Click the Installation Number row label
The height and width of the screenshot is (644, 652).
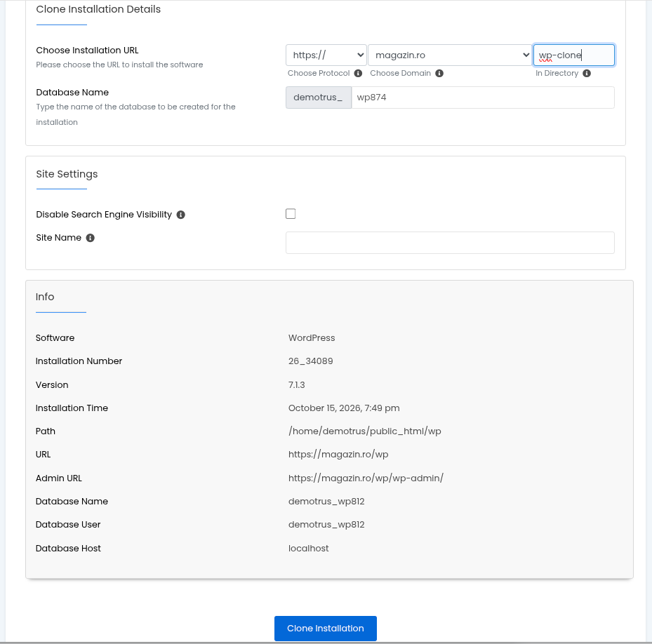point(79,361)
